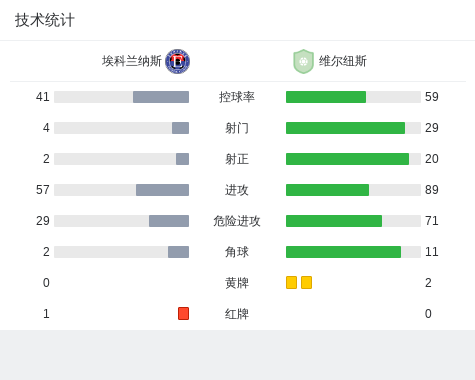Click the green 角球 bar showing 11

pos(343,252)
